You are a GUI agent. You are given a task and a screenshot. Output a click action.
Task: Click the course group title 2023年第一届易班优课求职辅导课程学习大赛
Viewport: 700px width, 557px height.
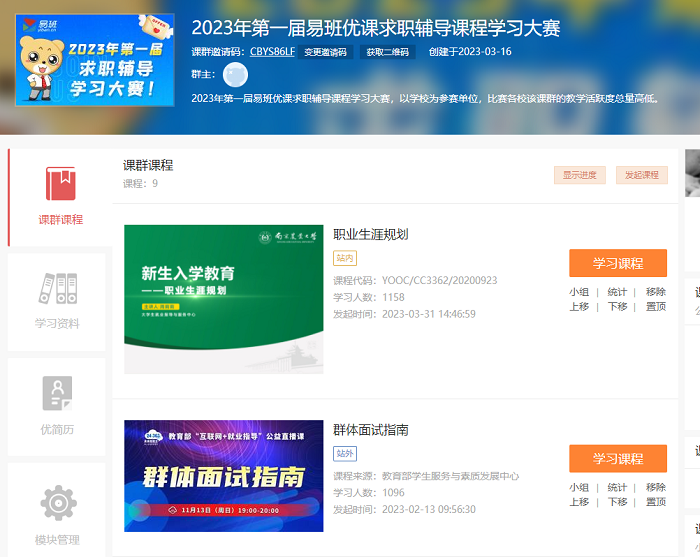point(375,28)
